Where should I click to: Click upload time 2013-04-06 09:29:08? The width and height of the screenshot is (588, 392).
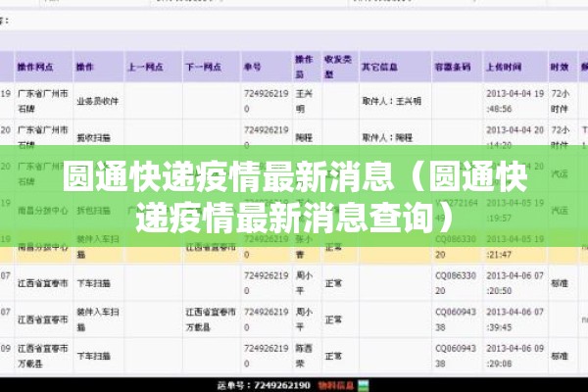pos(514,356)
